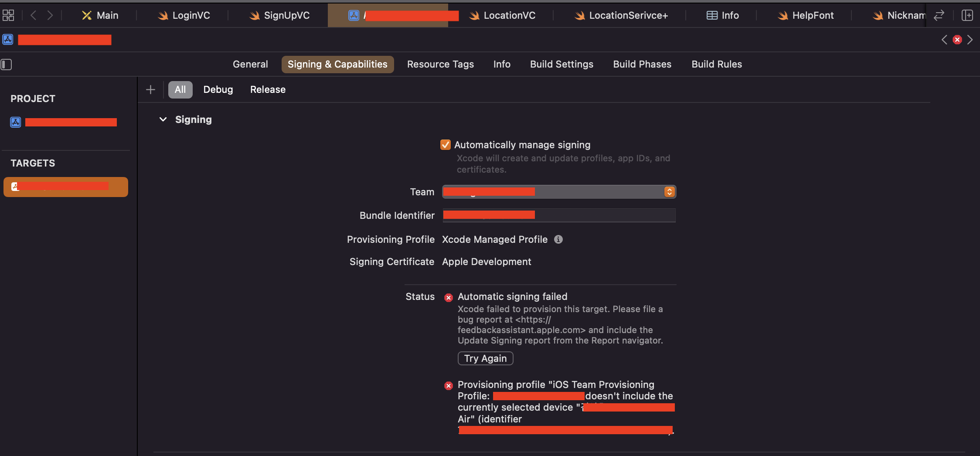Click the project icon in the jump bar

(x=8, y=40)
